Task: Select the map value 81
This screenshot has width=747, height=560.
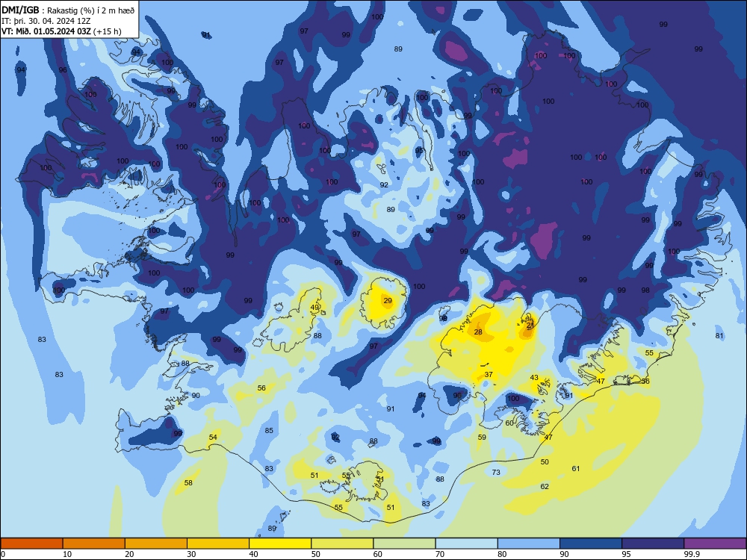Action: pos(719,336)
